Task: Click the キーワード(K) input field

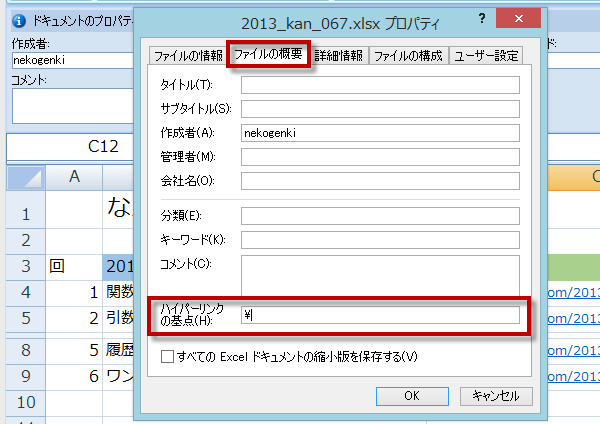Action: click(x=380, y=240)
